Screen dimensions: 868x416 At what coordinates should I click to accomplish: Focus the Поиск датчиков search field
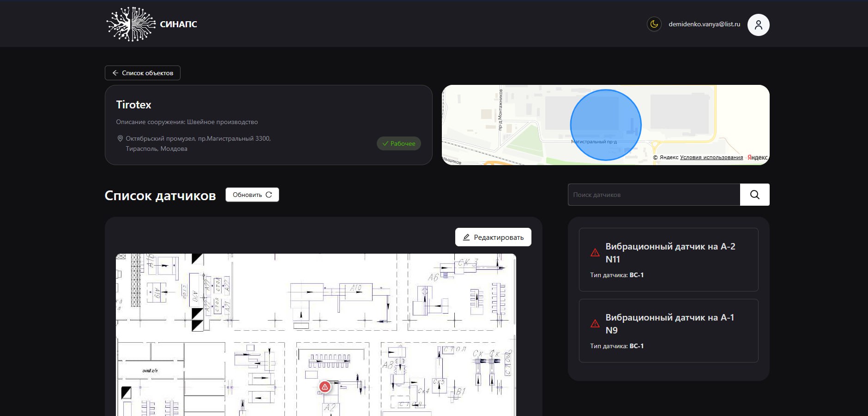654,195
